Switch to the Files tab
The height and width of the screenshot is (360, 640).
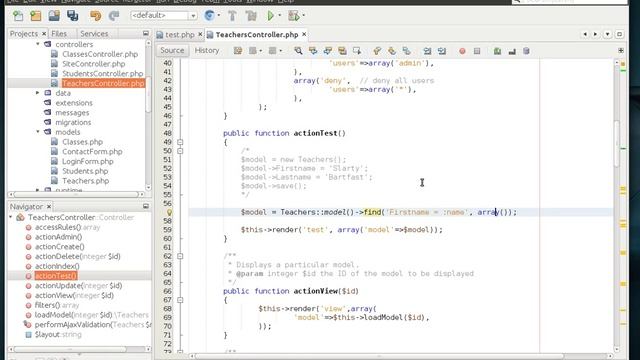(x=59, y=33)
